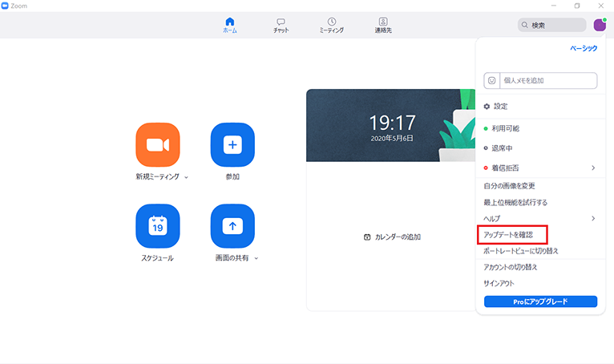Image resolution: width=614 pixels, height=364 pixels.
Task: Click the search magnifier icon
Action: [525, 25]
